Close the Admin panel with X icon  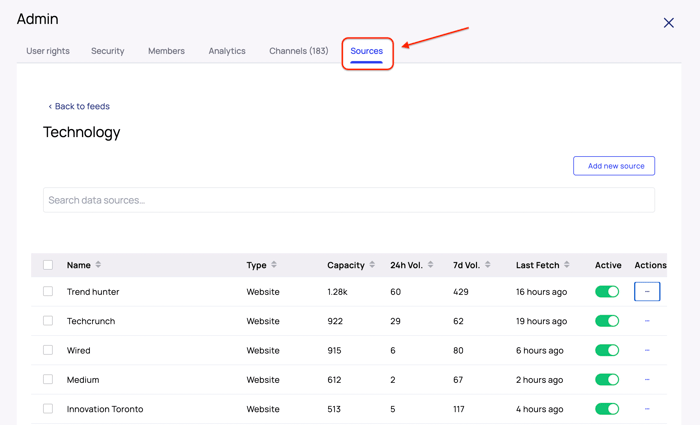[x=668, y=22]
